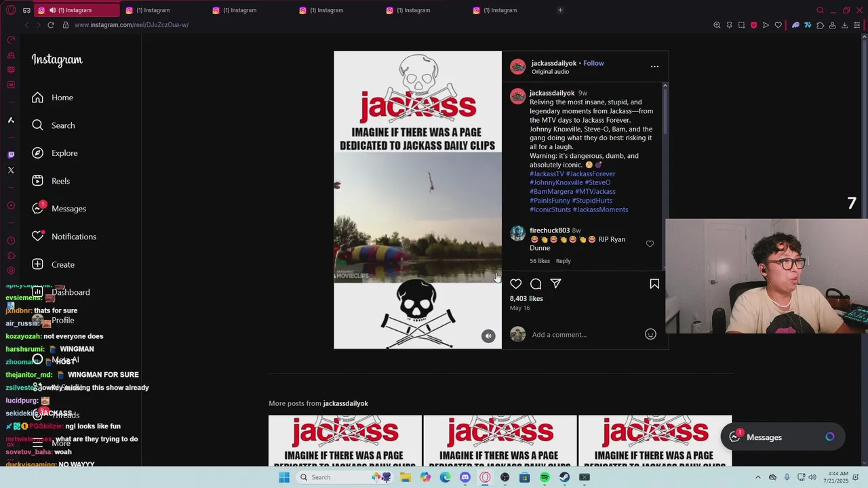Reload the page
The width and height of the screenshot is (868, 488).
[x=50, y=25]
